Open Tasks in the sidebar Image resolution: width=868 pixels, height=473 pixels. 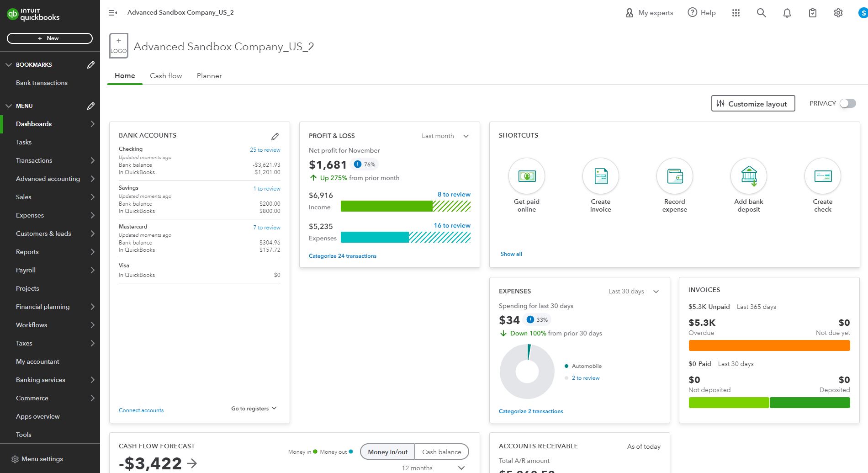[x=50, y=142]
